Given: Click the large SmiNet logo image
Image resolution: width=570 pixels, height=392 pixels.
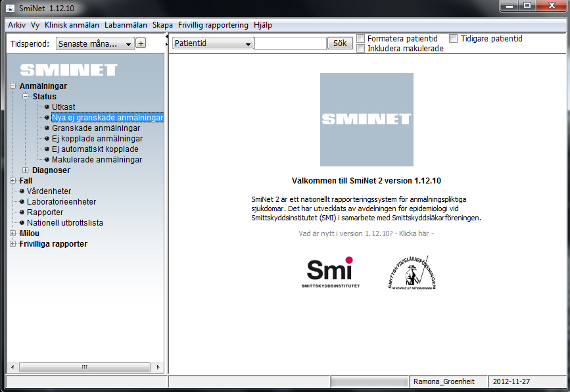Looking at the screenshot, I should tap(366, 120).
